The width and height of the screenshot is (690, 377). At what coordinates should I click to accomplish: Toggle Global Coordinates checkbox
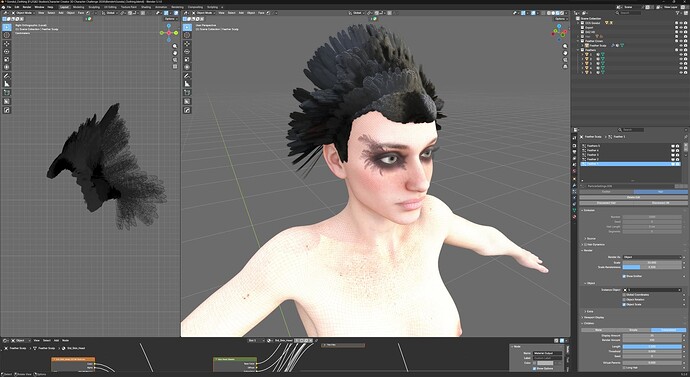click(624, 295)
